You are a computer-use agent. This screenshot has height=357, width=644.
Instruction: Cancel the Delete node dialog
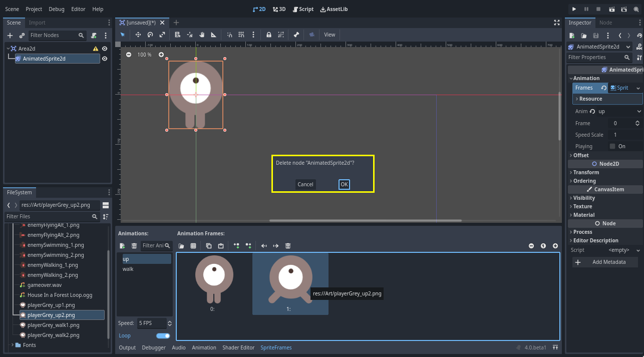305,184
